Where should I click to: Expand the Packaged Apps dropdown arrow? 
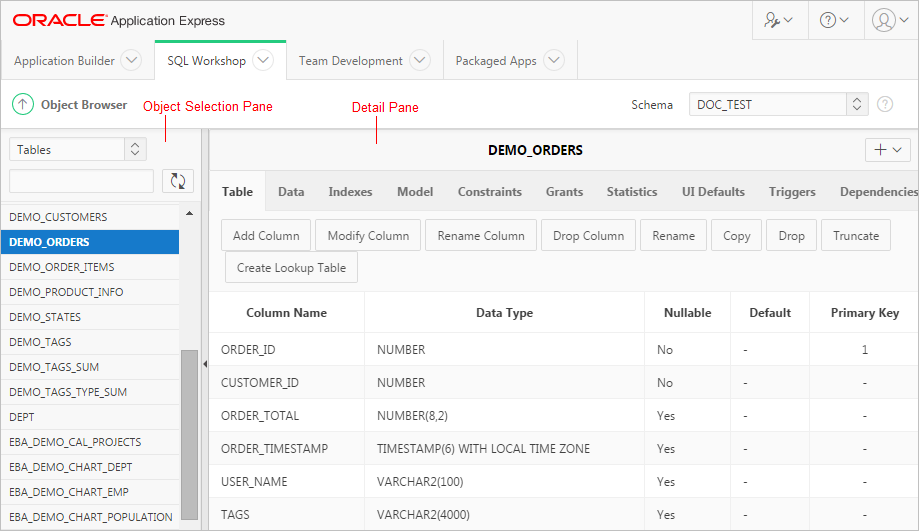554,61
